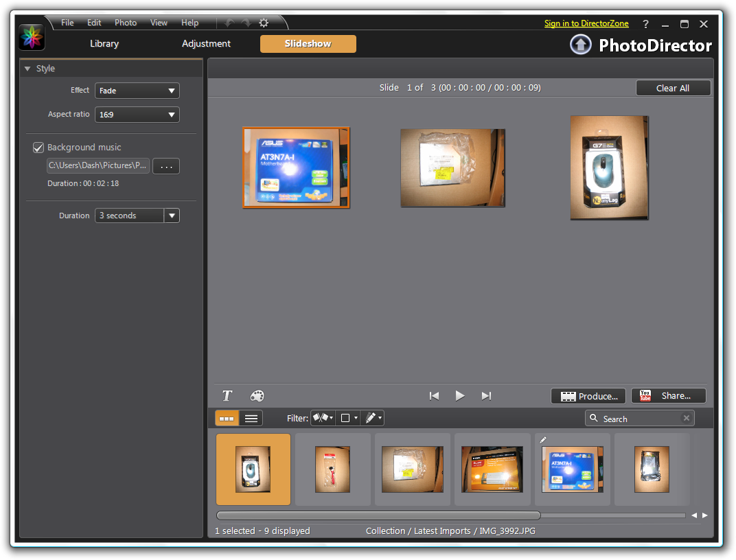Viewport: 736px width, 560px height.
Task: Open the Effect dropdown showing Fade
Action: pyautogui.click(x=137, y=91)
